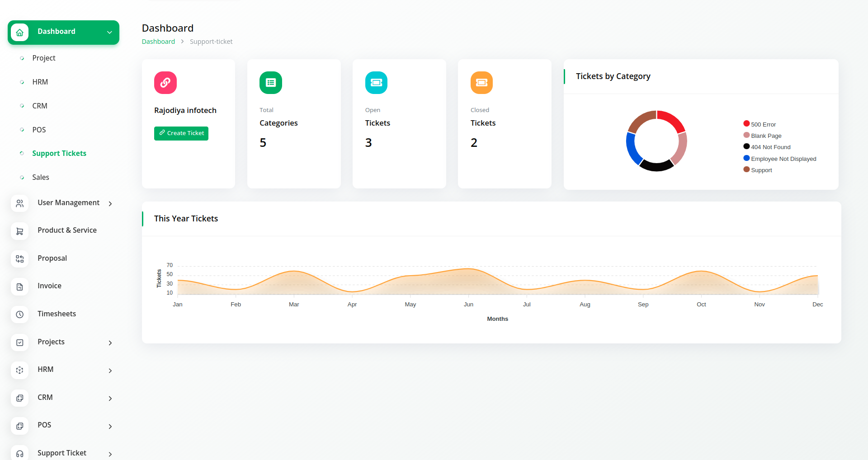Click the Timesheets clock icon
868x460 pixels.
19,314
